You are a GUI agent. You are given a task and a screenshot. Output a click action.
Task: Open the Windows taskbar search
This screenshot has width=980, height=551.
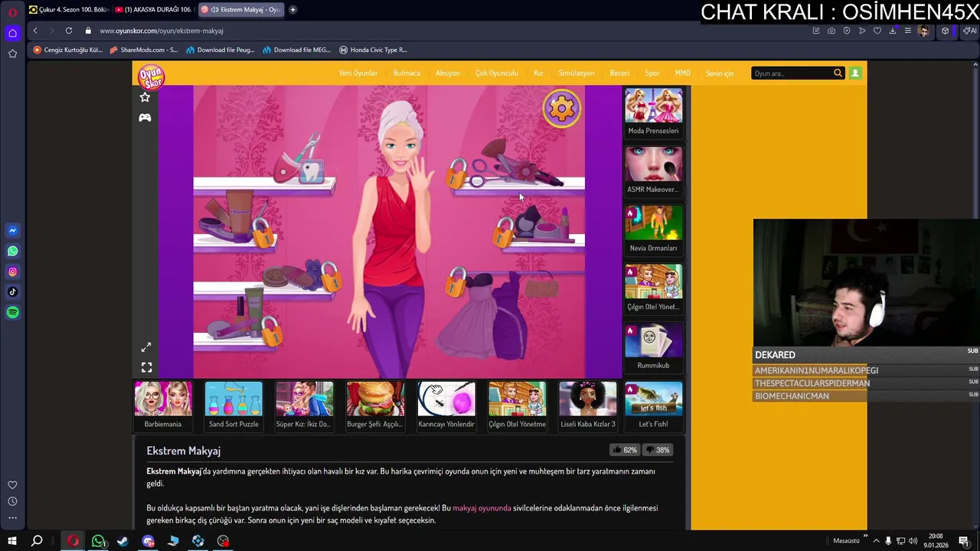(x=37, y=541)
